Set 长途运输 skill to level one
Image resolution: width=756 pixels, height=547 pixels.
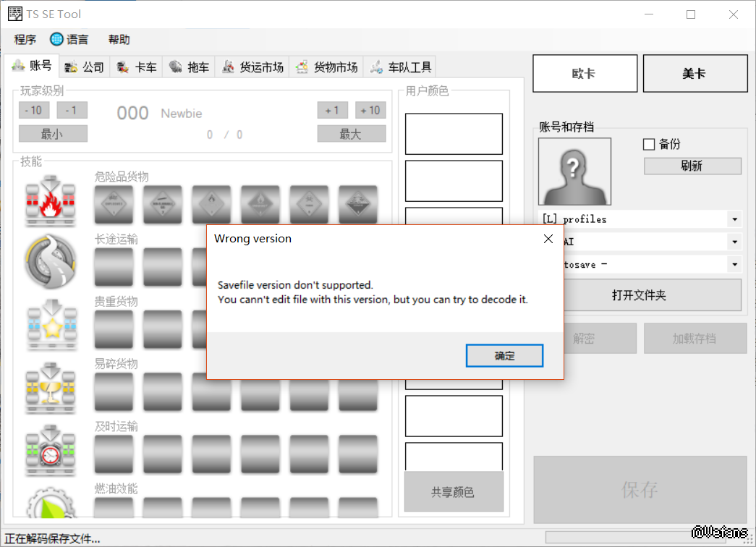114,267
